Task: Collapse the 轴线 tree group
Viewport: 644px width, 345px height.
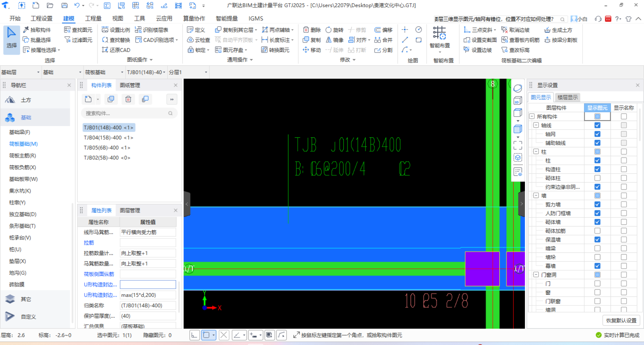Action: (536, 125)
